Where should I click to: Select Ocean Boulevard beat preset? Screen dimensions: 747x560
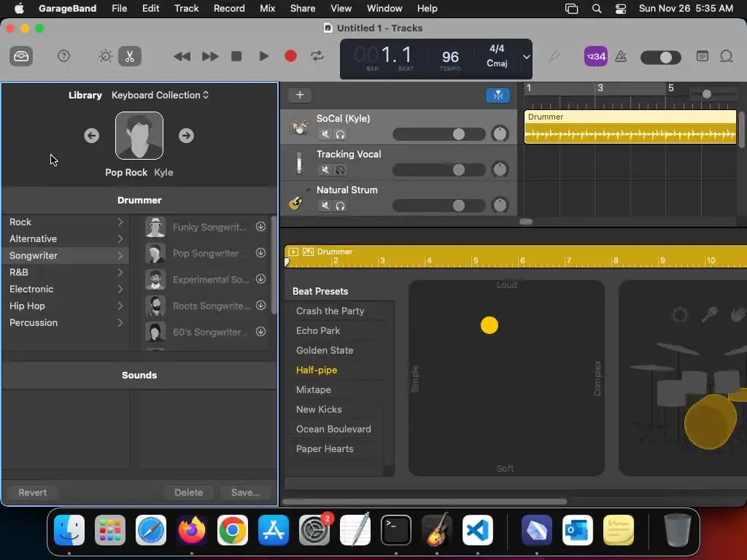click(333, 429)
